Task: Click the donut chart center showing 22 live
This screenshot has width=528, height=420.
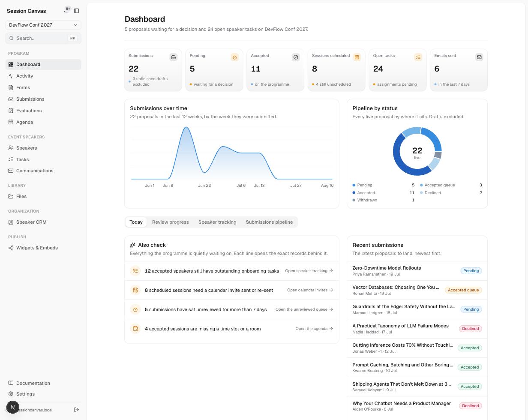Action: coord(417,152)
